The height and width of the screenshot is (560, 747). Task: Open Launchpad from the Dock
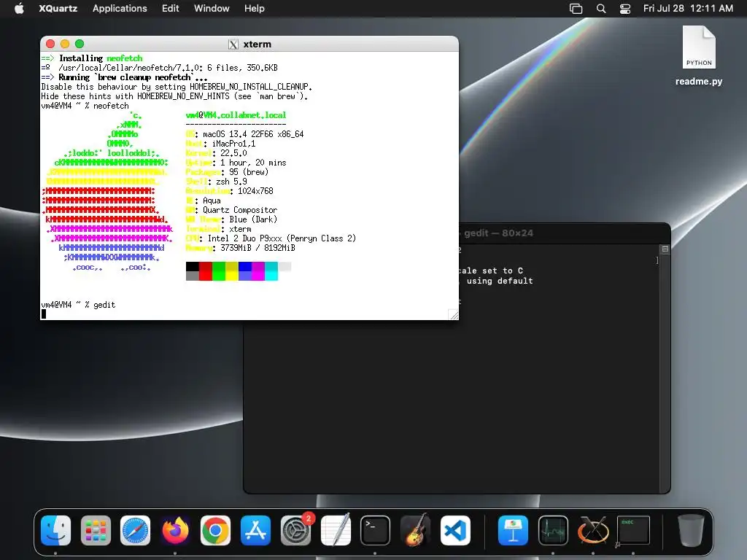(96, 530)
